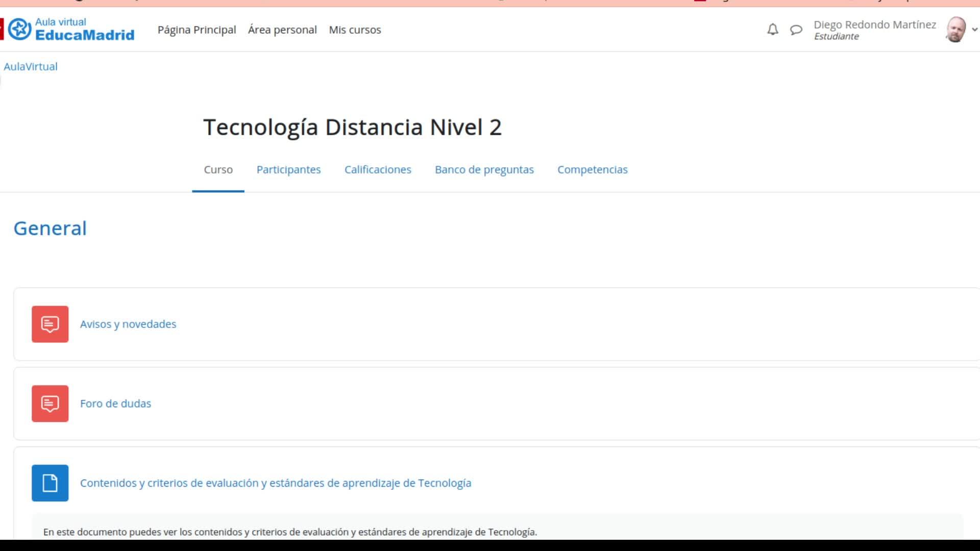Open the Avisos y novedades link
The width and height of the screenshot is (980, 551).
(x=128, y=324)
